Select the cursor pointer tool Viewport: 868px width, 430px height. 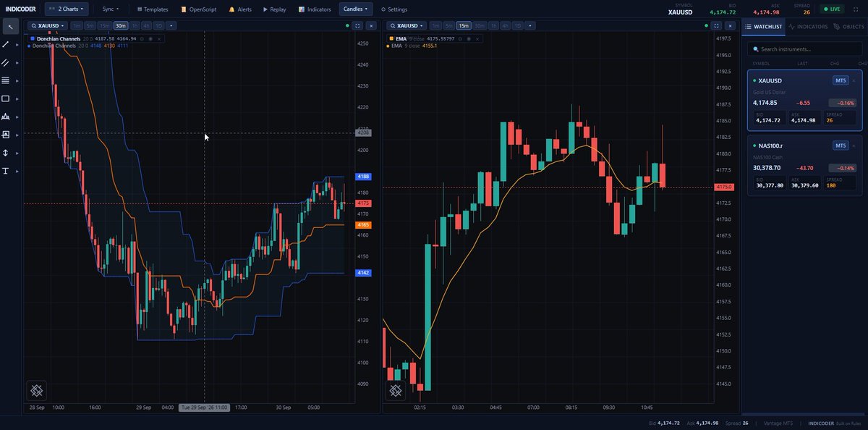click(x=10, y=27)
